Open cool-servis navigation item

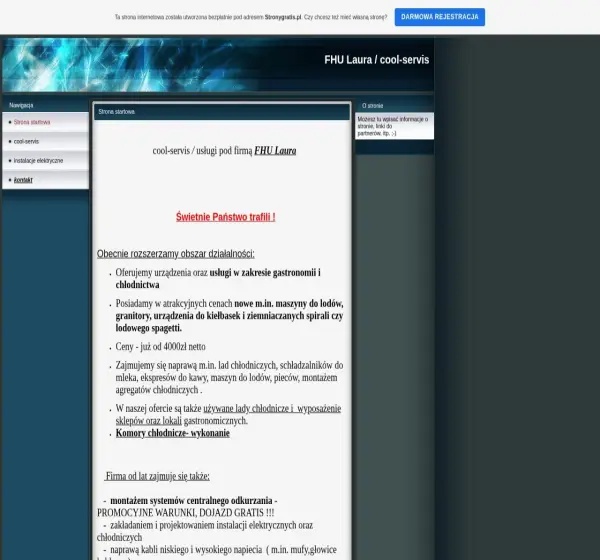26,141
